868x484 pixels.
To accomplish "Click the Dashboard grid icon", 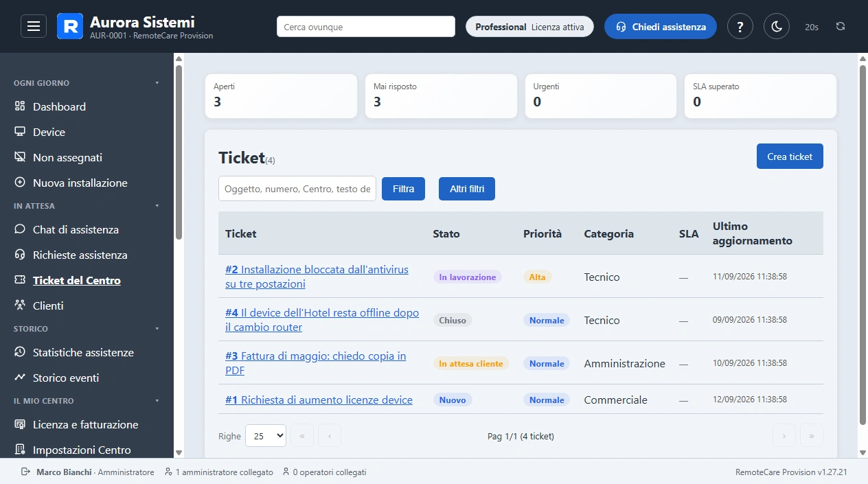I will pos(20,106).
